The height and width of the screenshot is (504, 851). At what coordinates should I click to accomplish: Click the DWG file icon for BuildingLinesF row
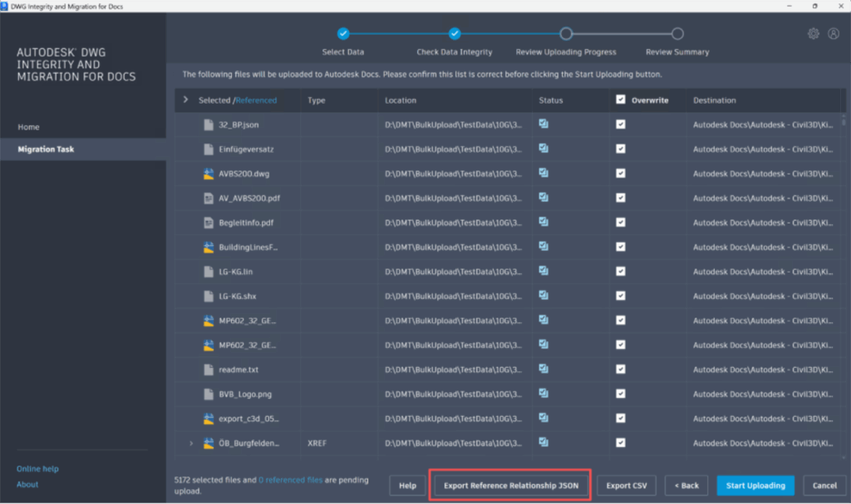pyautogui.click(x=209, y=247)
